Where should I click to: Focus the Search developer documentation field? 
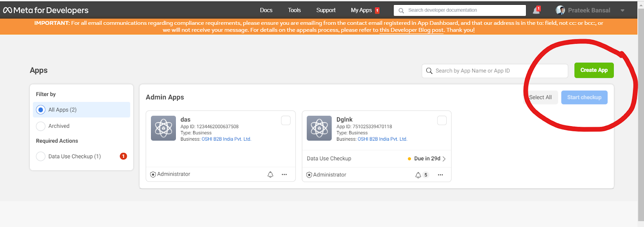(x=460, y=10)
